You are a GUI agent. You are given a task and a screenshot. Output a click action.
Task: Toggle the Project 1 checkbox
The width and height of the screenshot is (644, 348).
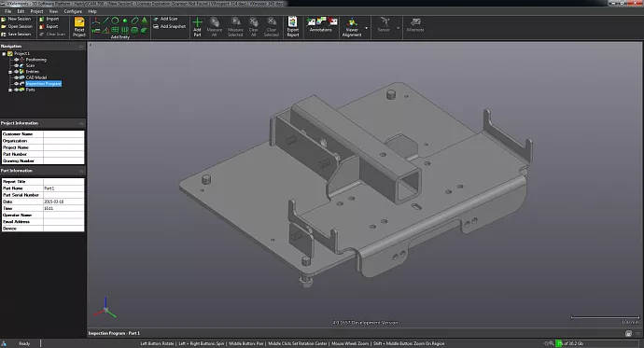coord(10,54)
